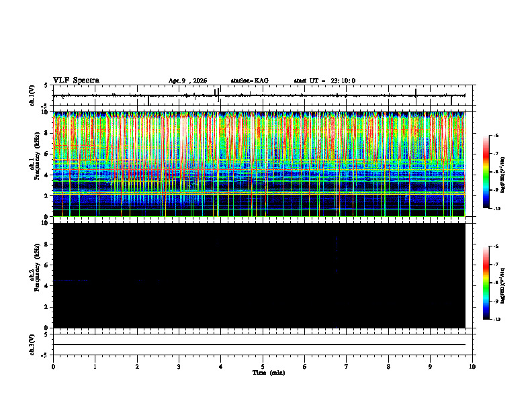Click the blue vertical streak in ch.2 spectrogram
The width and height of the screenshot is (532, 411).
pyautogui.click(x=337, y=255)
